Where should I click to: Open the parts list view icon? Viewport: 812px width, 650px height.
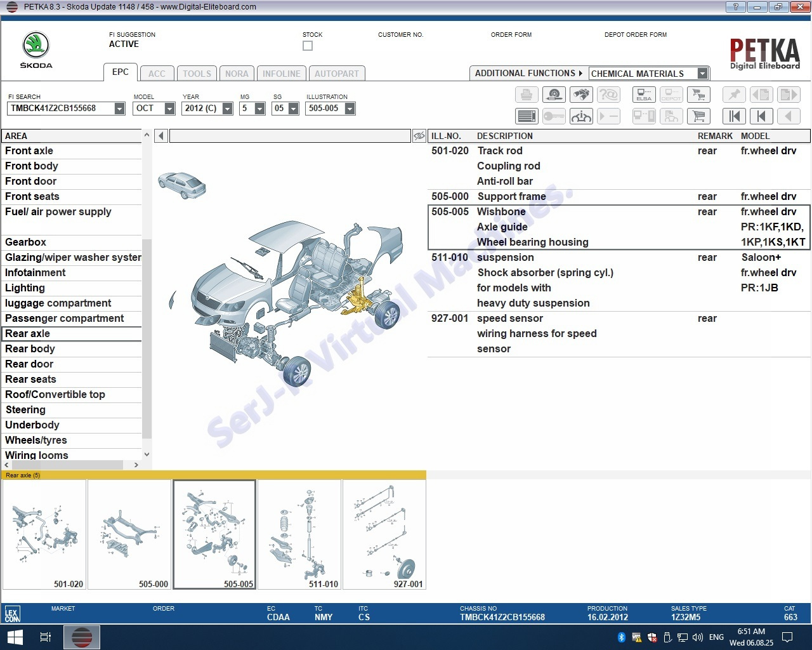[x=527, y=116]
